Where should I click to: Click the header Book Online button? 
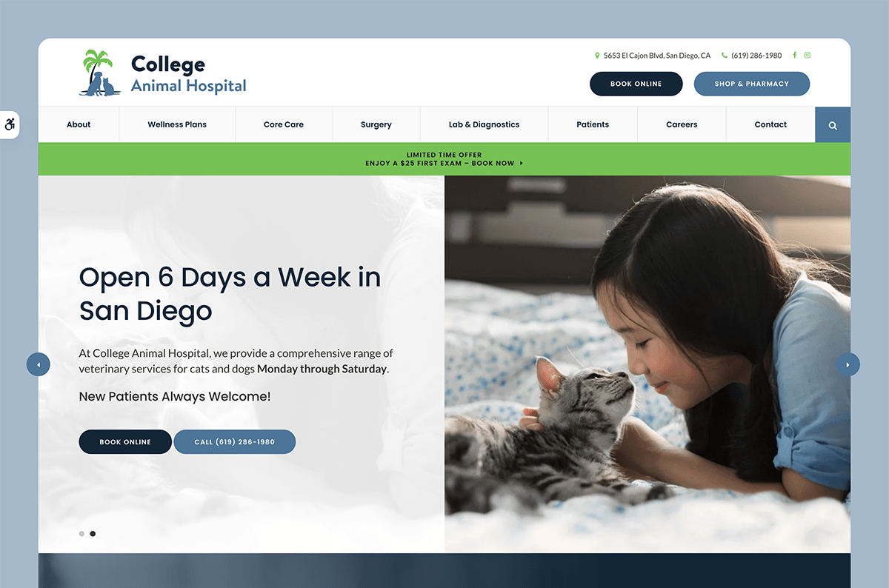pyautogui.click(x=636, y=84)
